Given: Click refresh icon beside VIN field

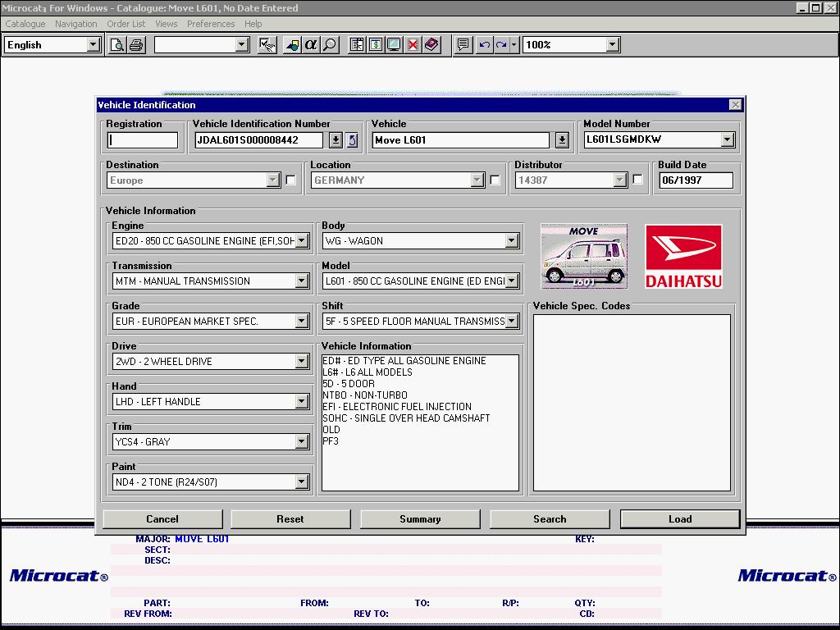Looking at the screenshot, I should 352,140.
